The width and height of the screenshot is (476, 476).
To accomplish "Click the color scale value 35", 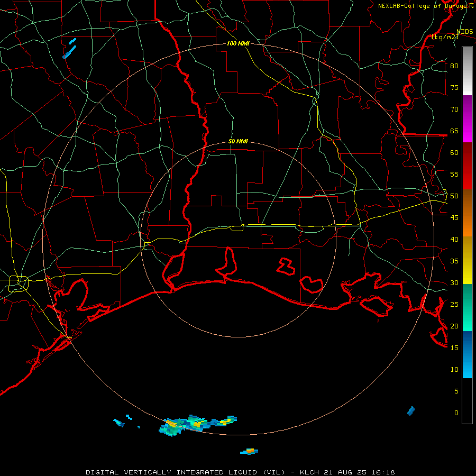I will click(454, 261).
